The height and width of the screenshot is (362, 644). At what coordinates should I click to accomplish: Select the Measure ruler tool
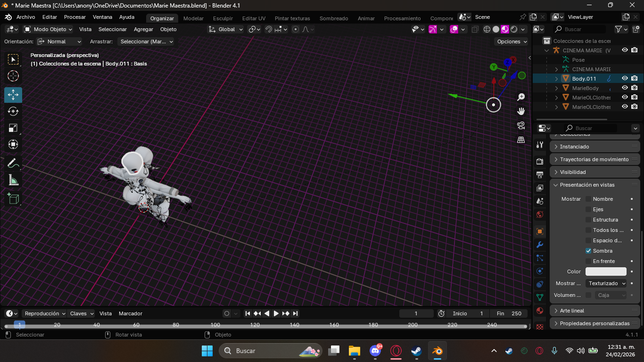[x=13, y=180]
